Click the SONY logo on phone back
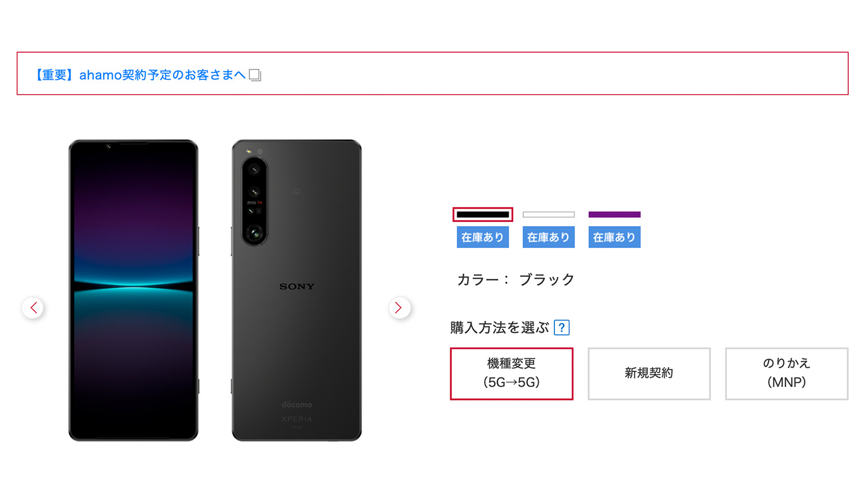The image size is (868, 488). [297, 286]
